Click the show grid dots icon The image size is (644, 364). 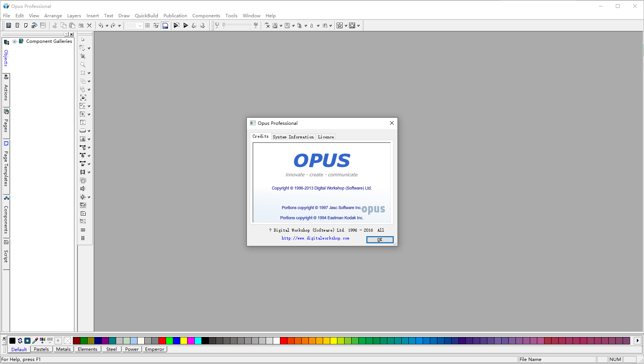148,26
